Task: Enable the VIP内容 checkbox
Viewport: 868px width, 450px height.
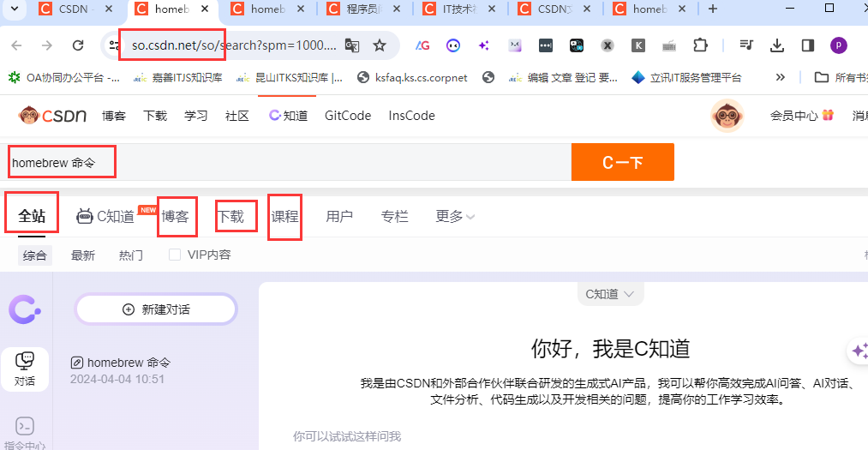Action: click(x=175, y=255)
